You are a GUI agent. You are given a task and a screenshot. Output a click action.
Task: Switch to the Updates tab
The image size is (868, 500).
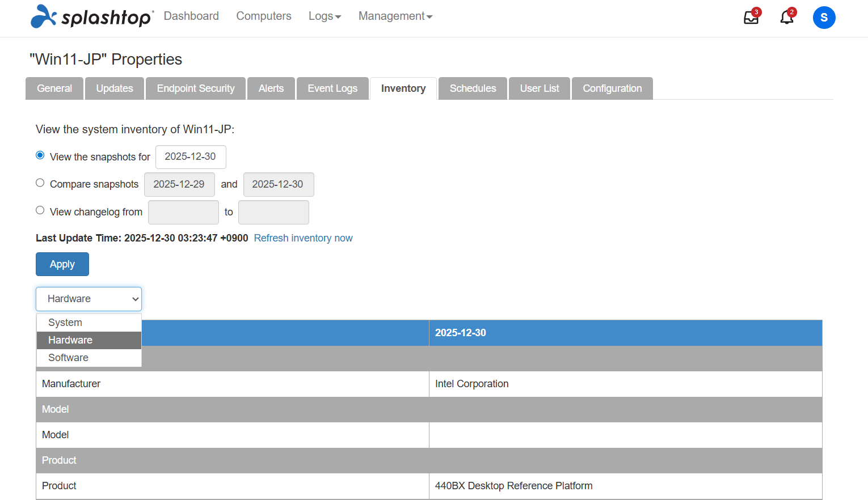click(115, 88)
